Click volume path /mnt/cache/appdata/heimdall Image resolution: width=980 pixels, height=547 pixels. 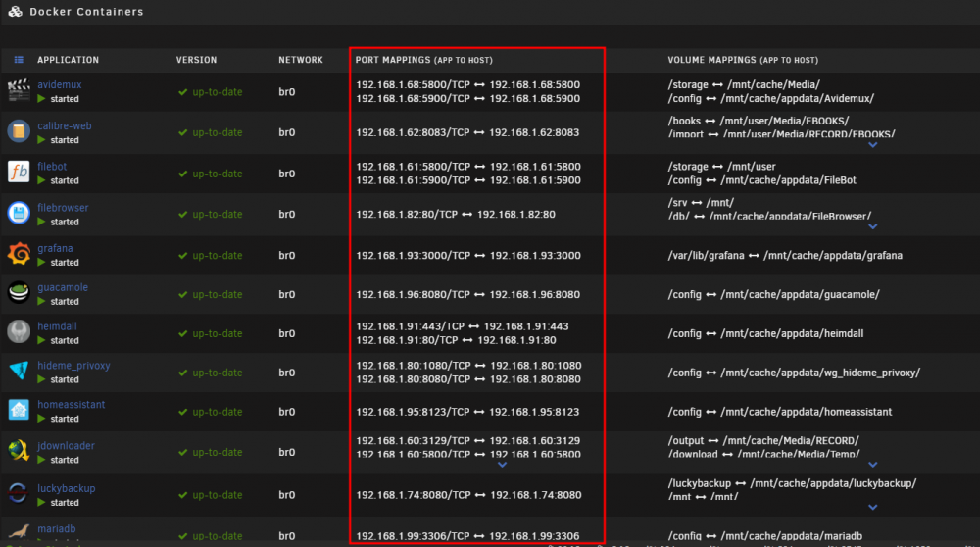click(x=792, y=334)
